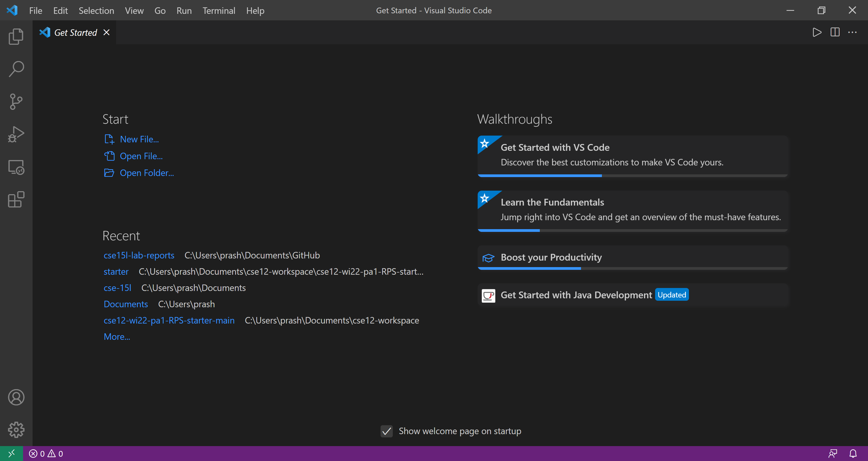Click the New File... link
Image resolution: width=868 pixels, height=461 pixels.
point(139,139)
